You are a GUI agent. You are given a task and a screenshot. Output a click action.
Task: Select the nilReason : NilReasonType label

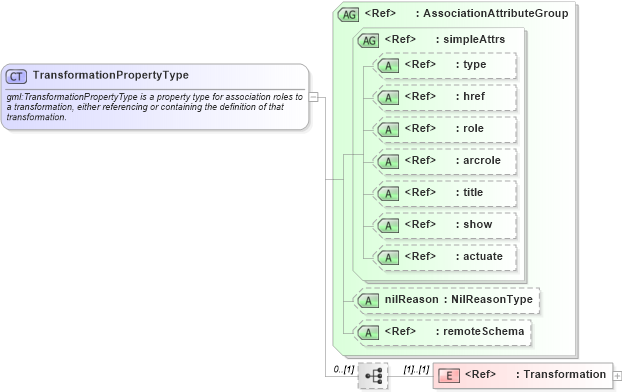pyautogui.click(x=459, y=299)
